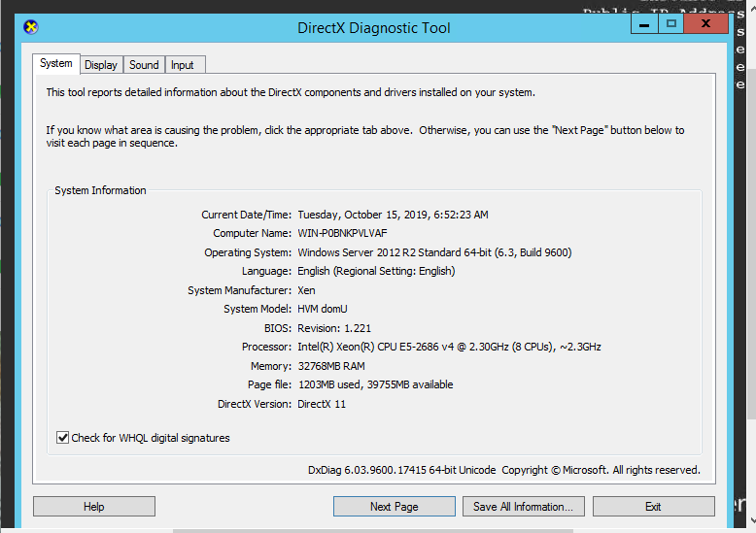Open the Sound tab
The height and width of the screenshot is (533, 756).
(x=144, y=65)
